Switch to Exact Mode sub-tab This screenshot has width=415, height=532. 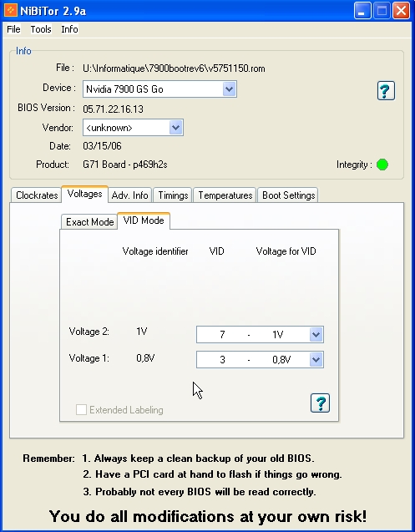[89, 222]
